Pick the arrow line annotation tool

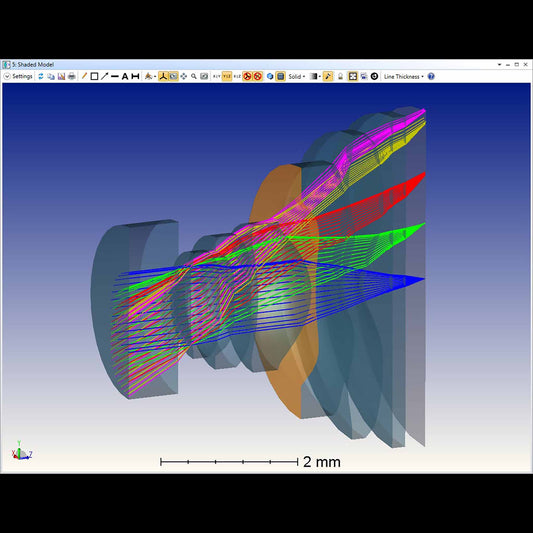tap(104, 76)
